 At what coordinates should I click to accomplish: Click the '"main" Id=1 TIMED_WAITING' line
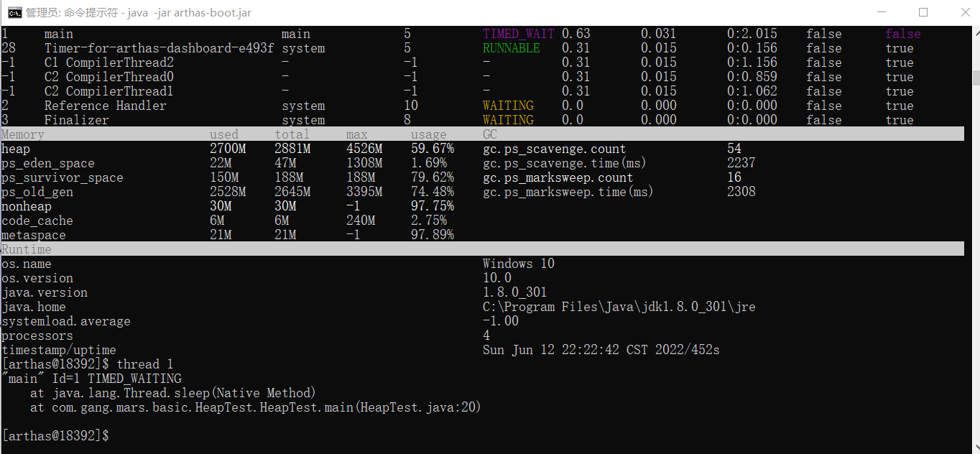tap(91, 379)
